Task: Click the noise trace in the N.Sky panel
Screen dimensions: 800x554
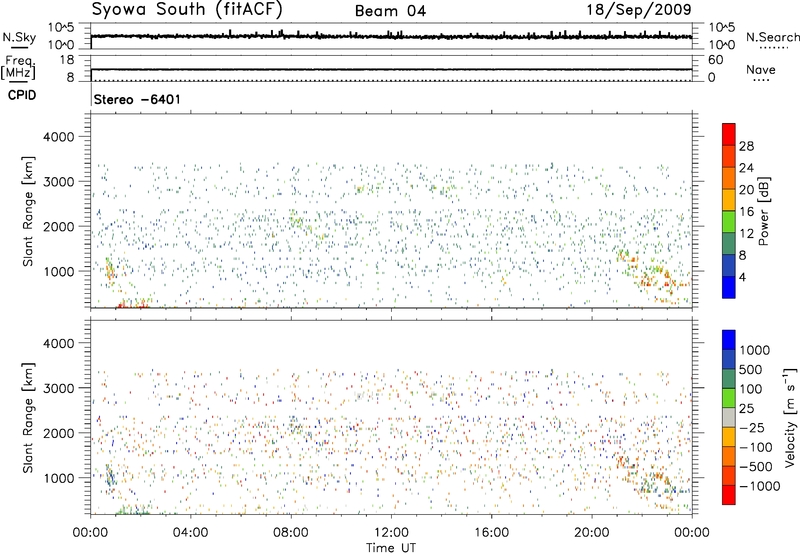Action: pyautogui.click(x=391, y=37)
